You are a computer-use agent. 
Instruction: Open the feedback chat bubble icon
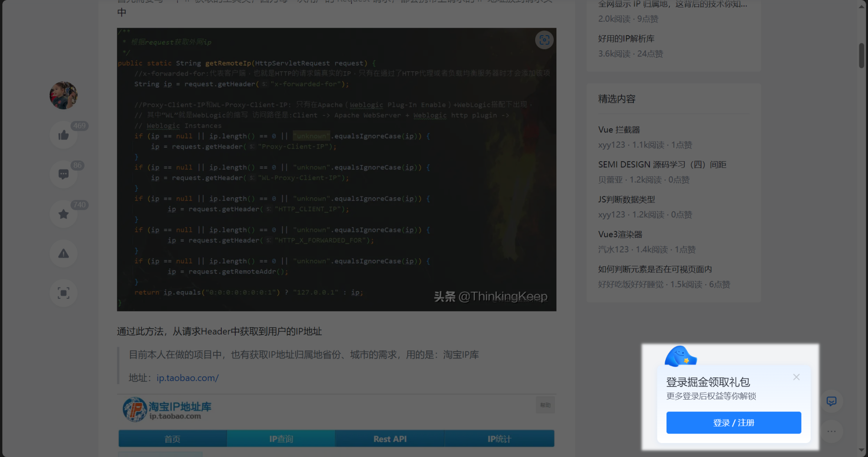tap(832, 401)
